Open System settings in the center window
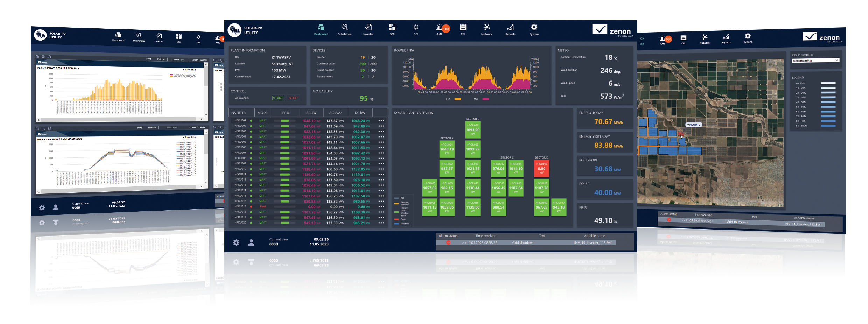This screenshot has width=868, height=324. [534, 30]
